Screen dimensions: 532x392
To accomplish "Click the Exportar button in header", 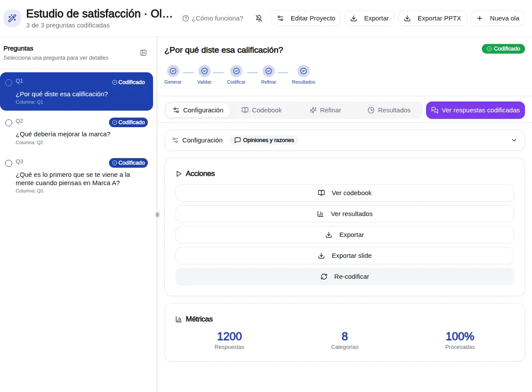I will [369, 18].
